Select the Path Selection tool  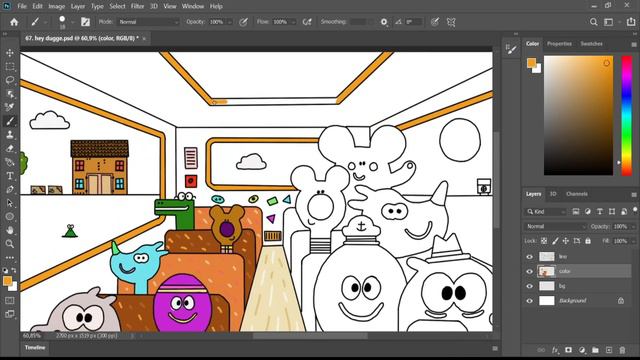(10, 203)
